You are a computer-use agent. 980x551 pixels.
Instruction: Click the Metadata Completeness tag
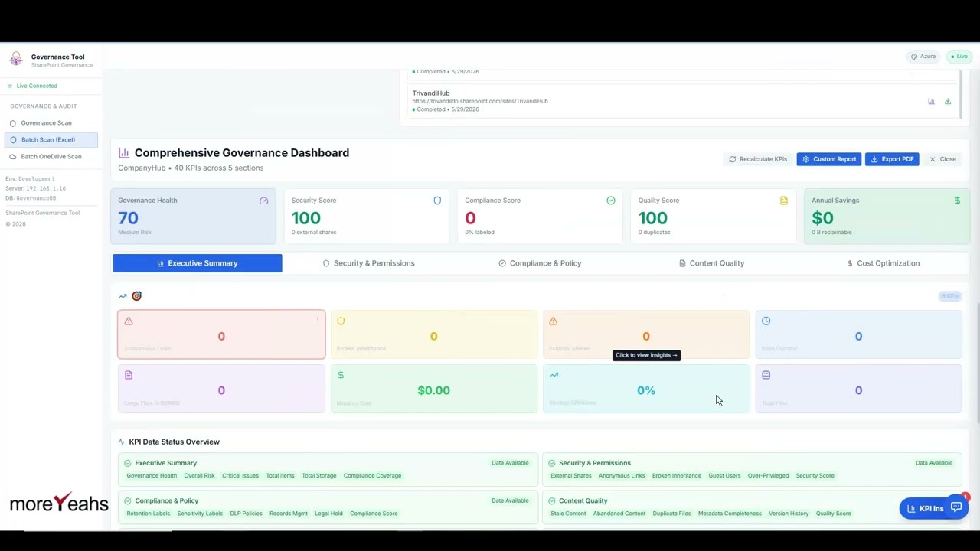click(x=730, y=514)
